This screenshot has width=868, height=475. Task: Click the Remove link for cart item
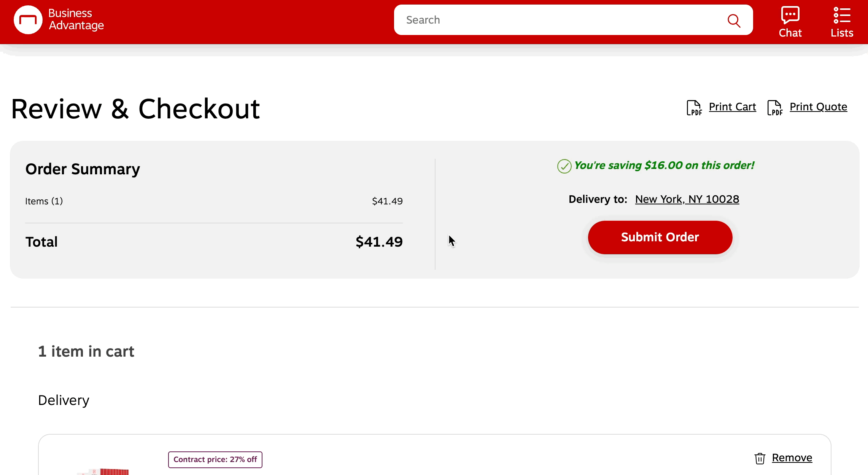point(792,458)
